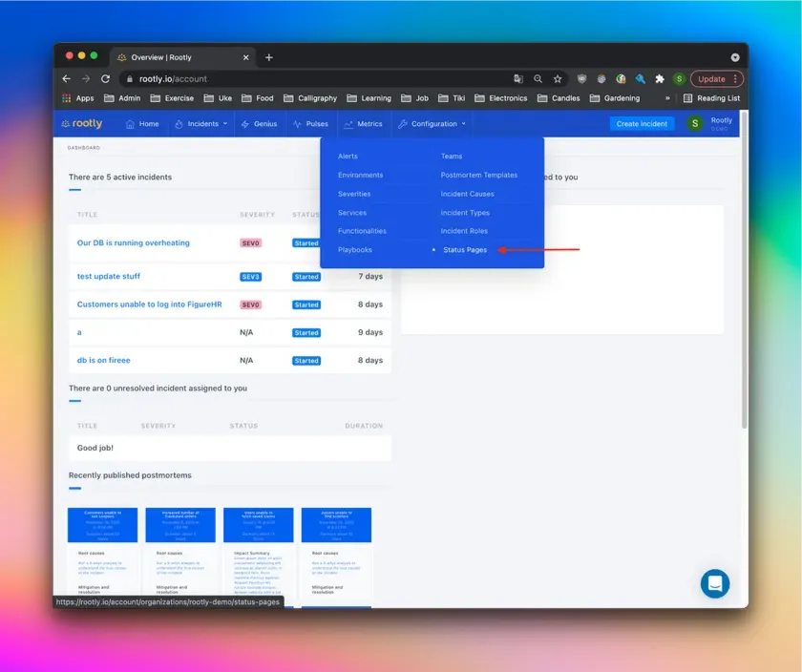Bookmark this page with the star icon
The image size is (802, 672).
click(558, 79)
